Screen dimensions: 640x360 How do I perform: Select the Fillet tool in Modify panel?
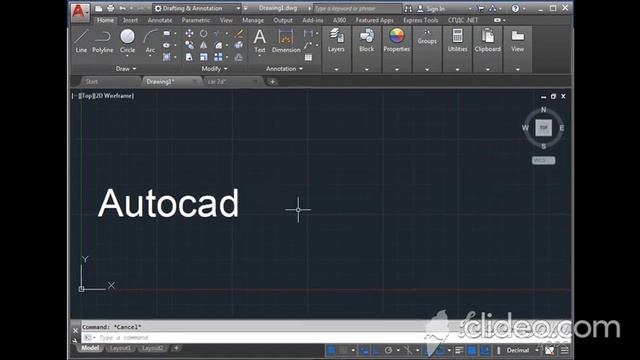(x=218, y=45)
